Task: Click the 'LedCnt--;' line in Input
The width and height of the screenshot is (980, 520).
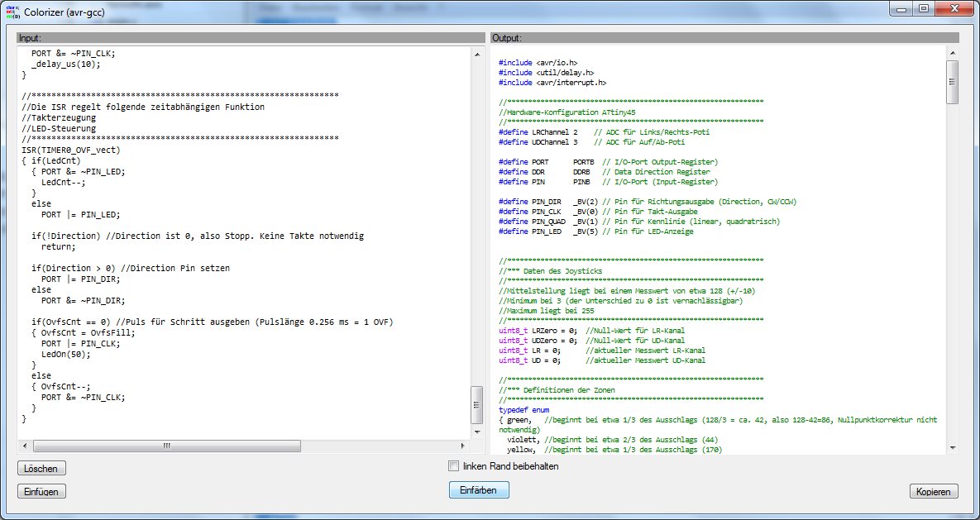Action: point(63,183)
